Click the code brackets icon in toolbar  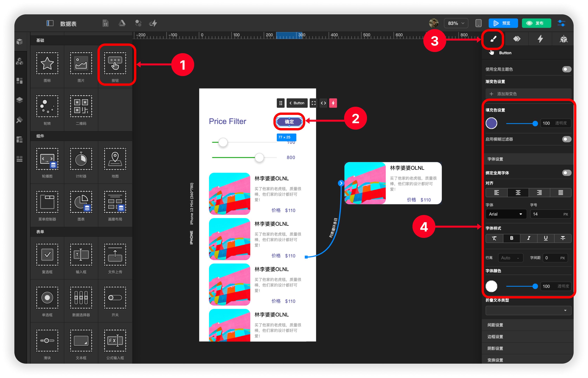click(323, 103)
